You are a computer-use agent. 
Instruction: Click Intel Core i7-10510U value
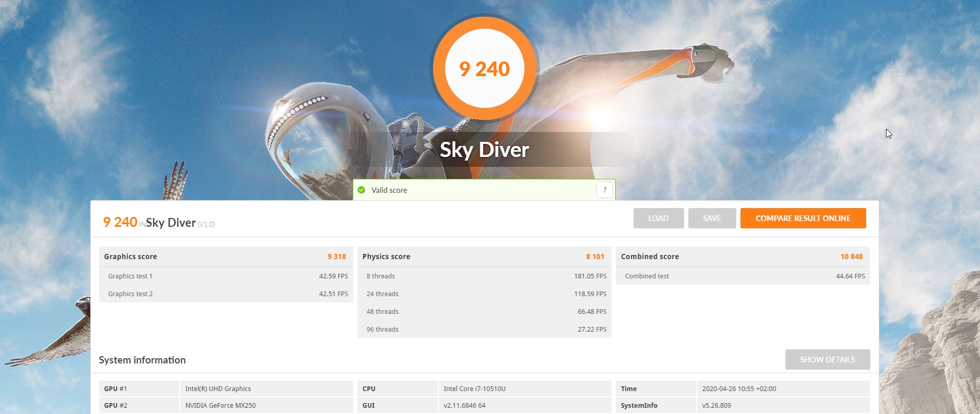(474, 388)
